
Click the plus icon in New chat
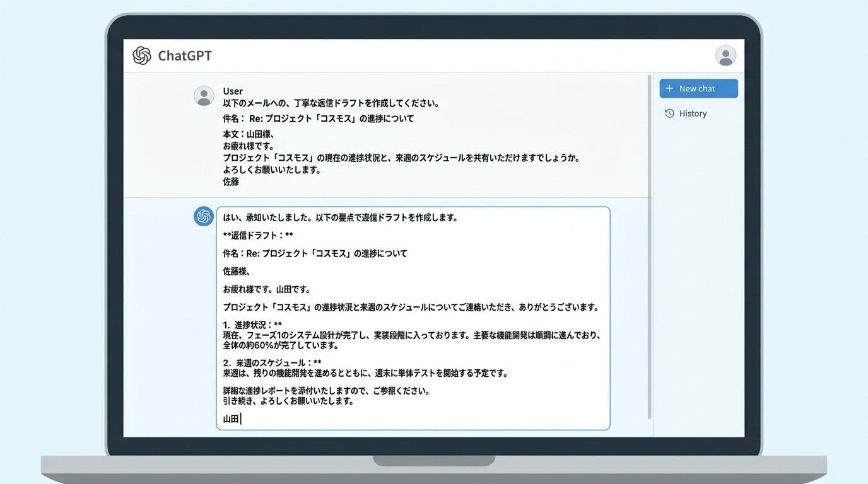point(670,88)
